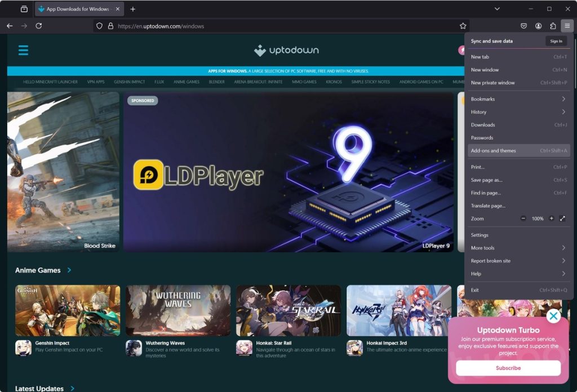Open the VPN Apps category link
The width and height of the screenshot is (577, 392).
click(x=96, y=82)
